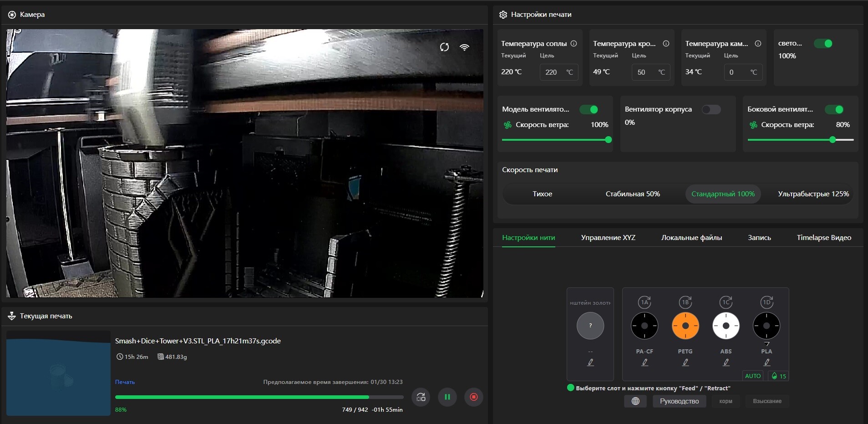
Task: Enable the Вентилятор корпуса switch
Action: 711,109
